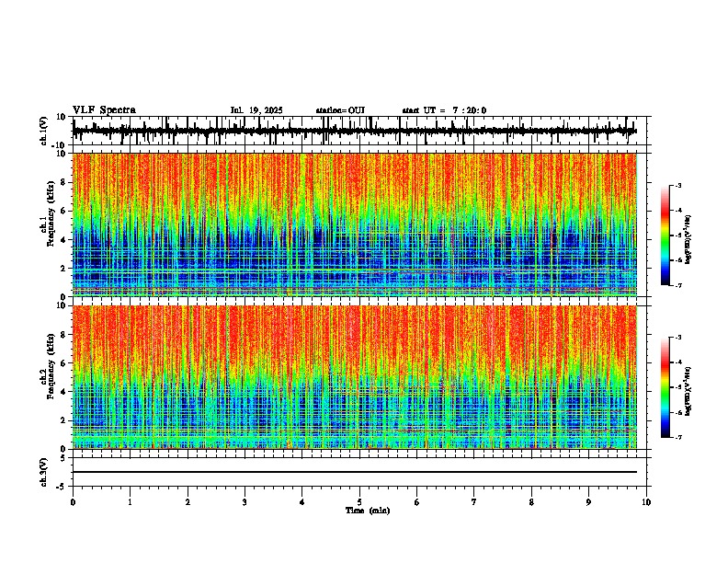Click the ch.1 frequency tick "8"
This screenshot has width=728, height=563.
pyautogui.click(x=64, y=182)
